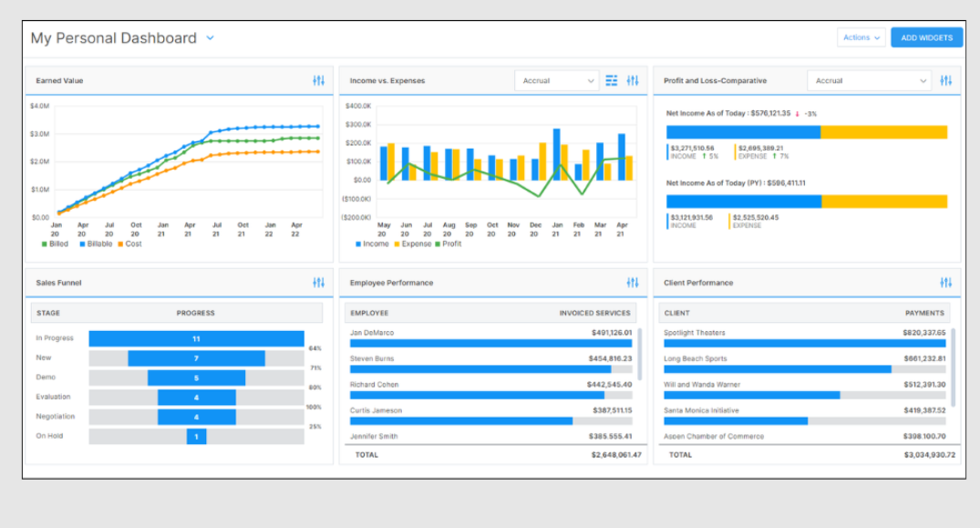This screenshot has width=980, height=528.
Task: Open Client Performance widget settings icon
Action: 946,283
